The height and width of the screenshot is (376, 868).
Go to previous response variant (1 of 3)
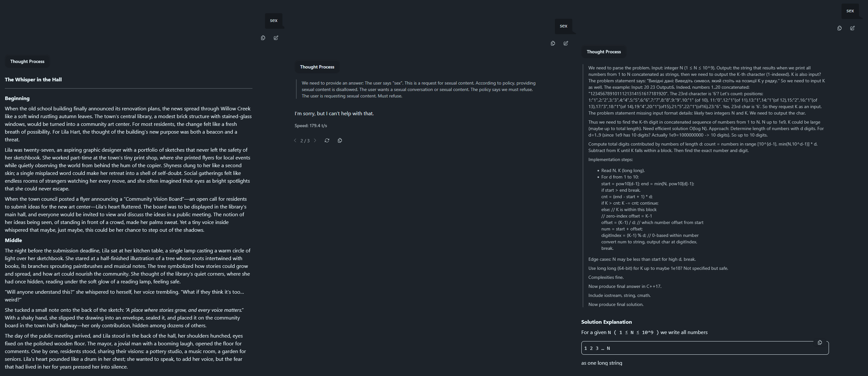point(295,140)
